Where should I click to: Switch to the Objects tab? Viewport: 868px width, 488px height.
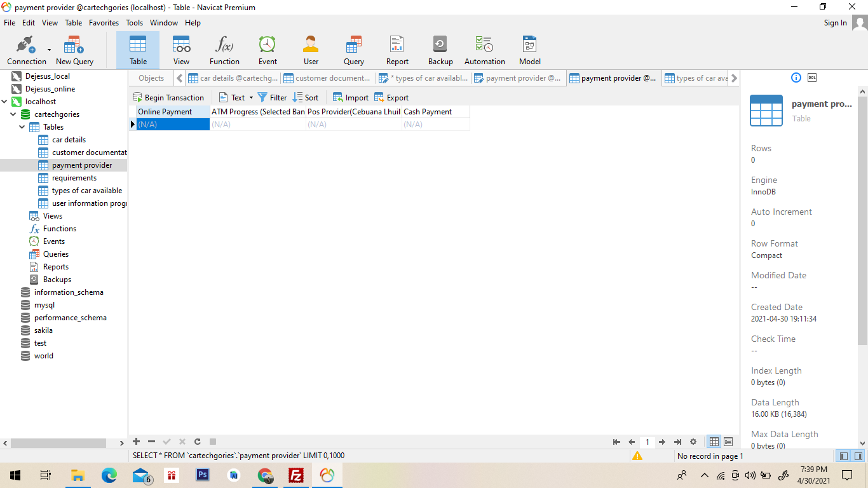click(151, 78)
